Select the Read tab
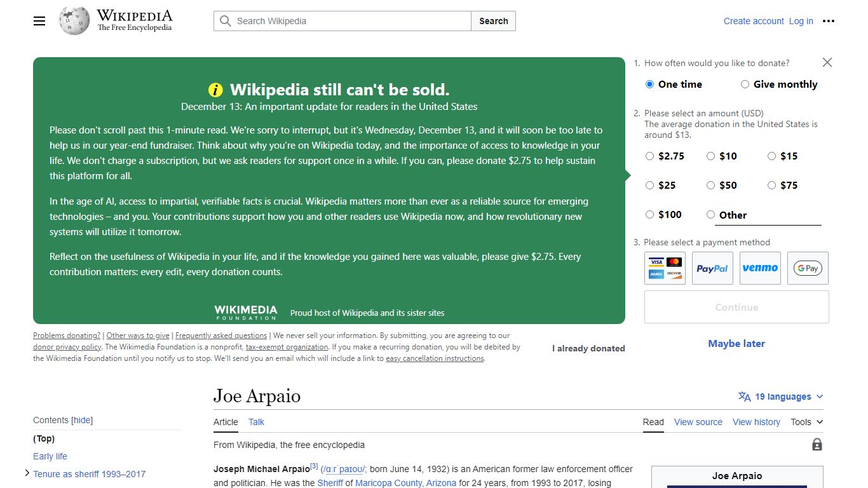The image size is (868, 488). [x=653, y=422]
